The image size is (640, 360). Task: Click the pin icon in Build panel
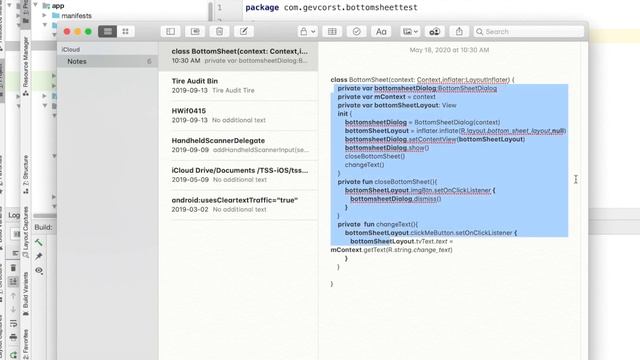39,256
